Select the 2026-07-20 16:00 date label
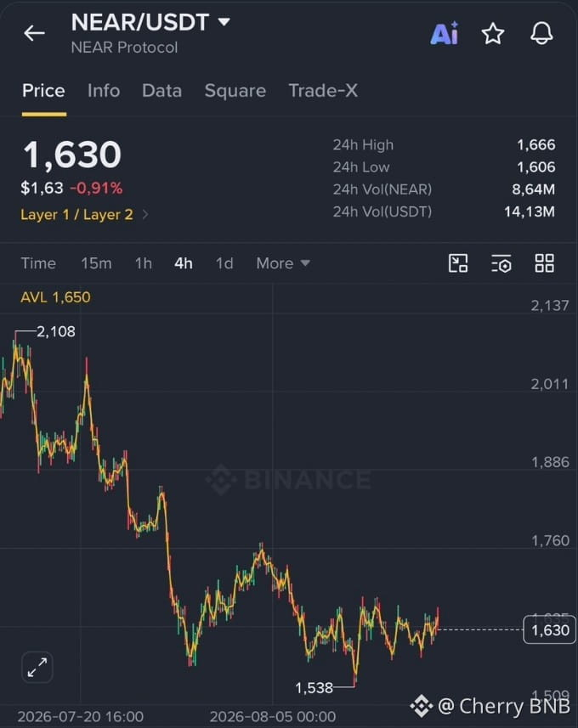The height and width of the screenshot is (728, 578). (81, 716)
